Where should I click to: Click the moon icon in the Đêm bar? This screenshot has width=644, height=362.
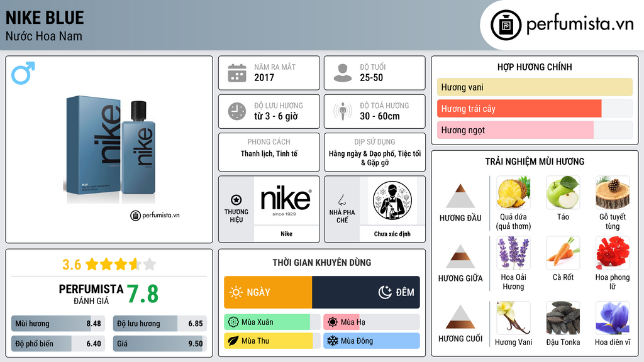pos(385,292)
